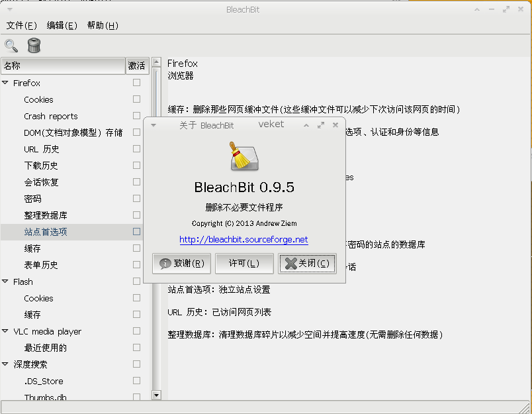The height and width of the screenshot is (414, 532).
Task: Maximize the About BleachBit dialog
Action: 321,125
